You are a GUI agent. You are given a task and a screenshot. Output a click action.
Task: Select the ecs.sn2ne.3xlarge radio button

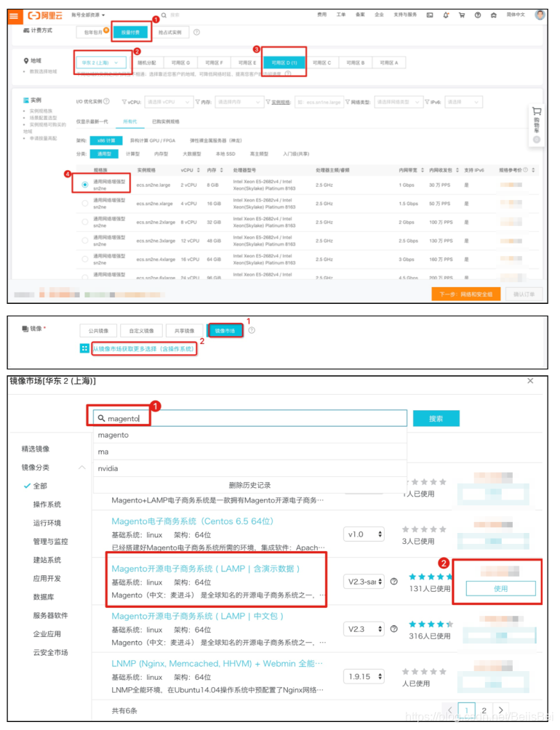tap(84, 241)
